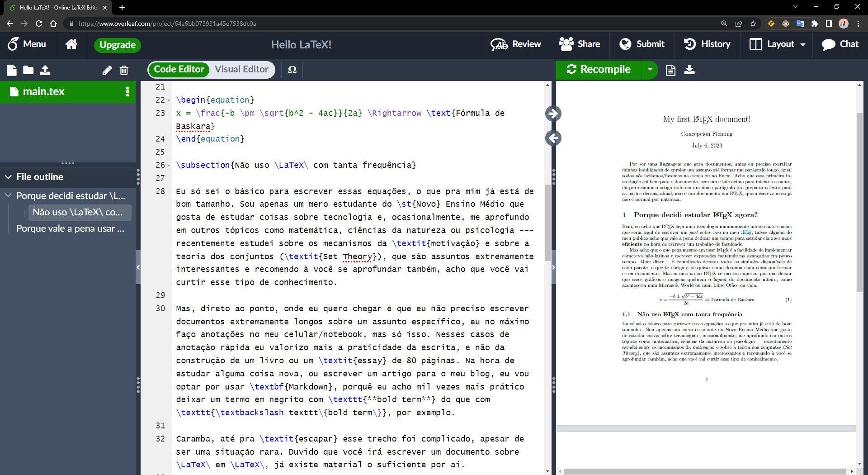Switch to Code Editor mode
Viewport: 868px width, 475px height.
point(179,70)
